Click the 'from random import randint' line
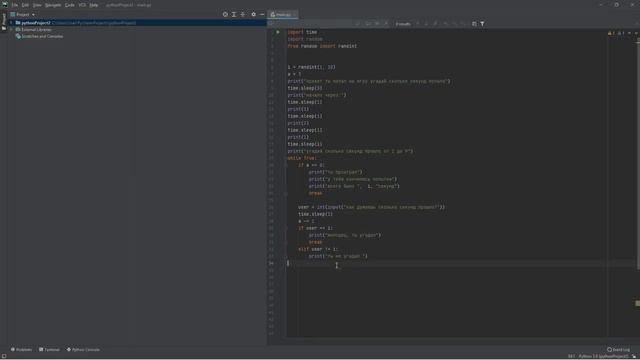640x360 pixels. click(322, 46)
